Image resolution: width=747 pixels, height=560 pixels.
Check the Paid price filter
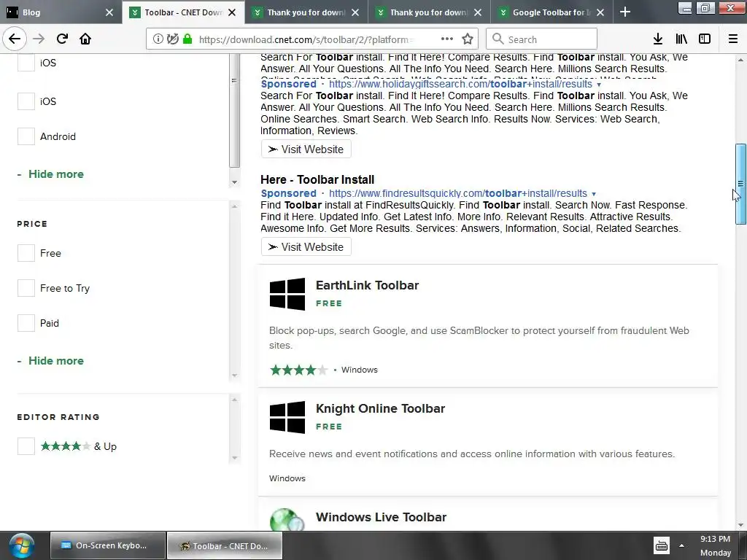pos(26,323)
